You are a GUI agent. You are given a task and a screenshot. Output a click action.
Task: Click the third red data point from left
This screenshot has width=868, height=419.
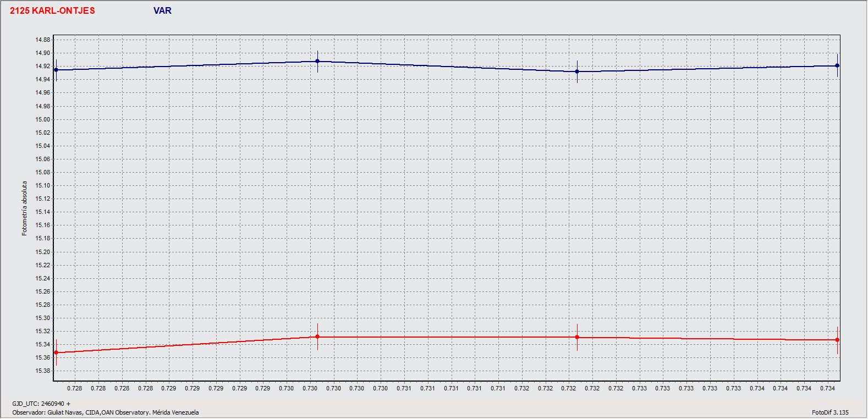click(x=577, y=337)
